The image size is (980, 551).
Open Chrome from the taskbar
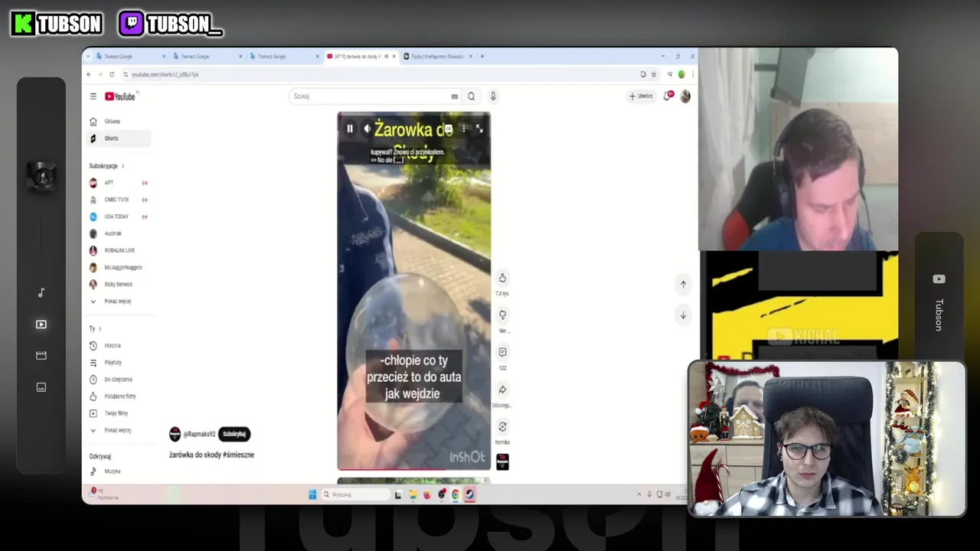[x=456, y=494]
